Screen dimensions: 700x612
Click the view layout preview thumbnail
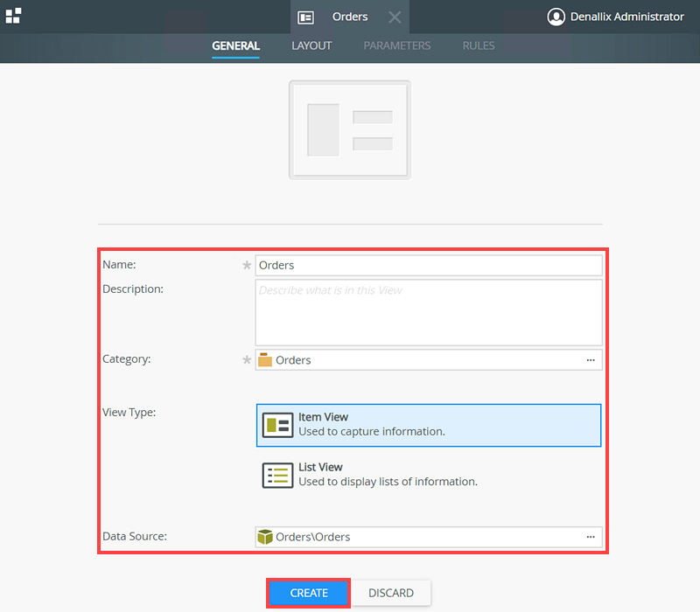[350, 129]
